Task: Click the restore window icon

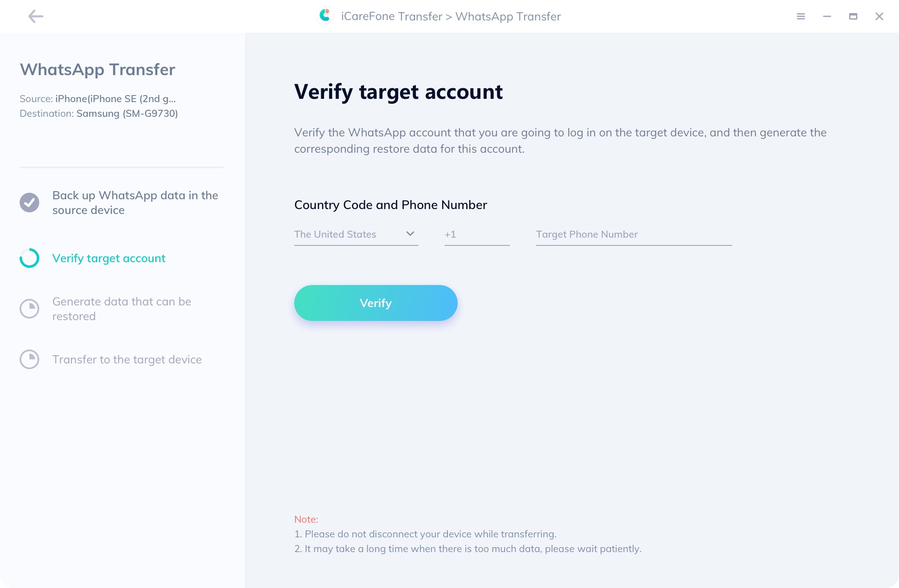Action: (854, 16)
